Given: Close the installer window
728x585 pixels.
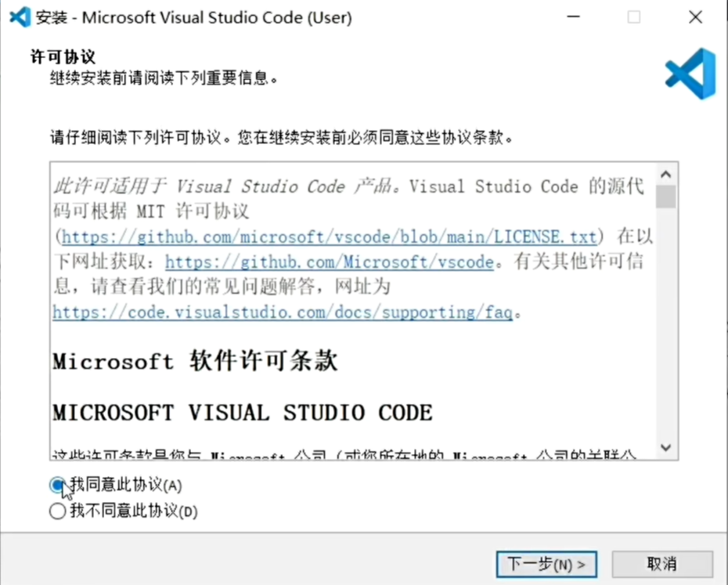Looking at the screenshot, I should (695, 17).
